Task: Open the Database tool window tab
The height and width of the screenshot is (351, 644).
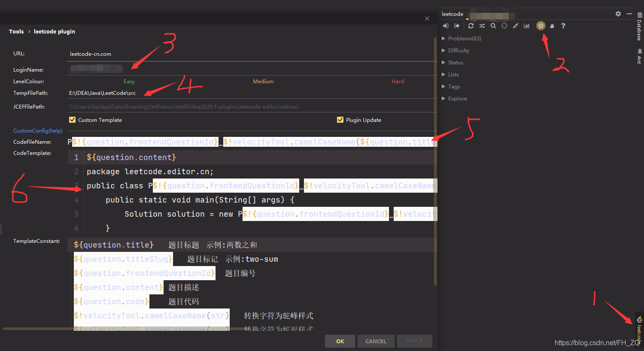Action: pyautogui.click(x=640, y=28)
